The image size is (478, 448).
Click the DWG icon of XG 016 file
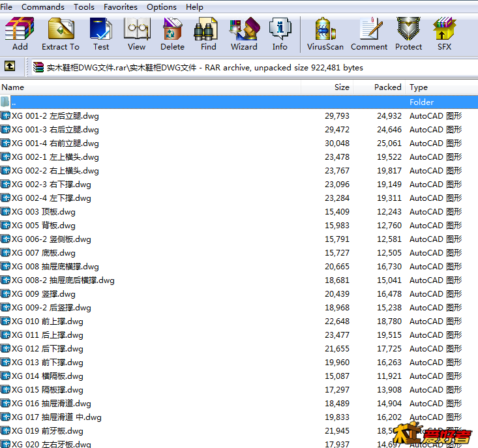coord(5,403)
